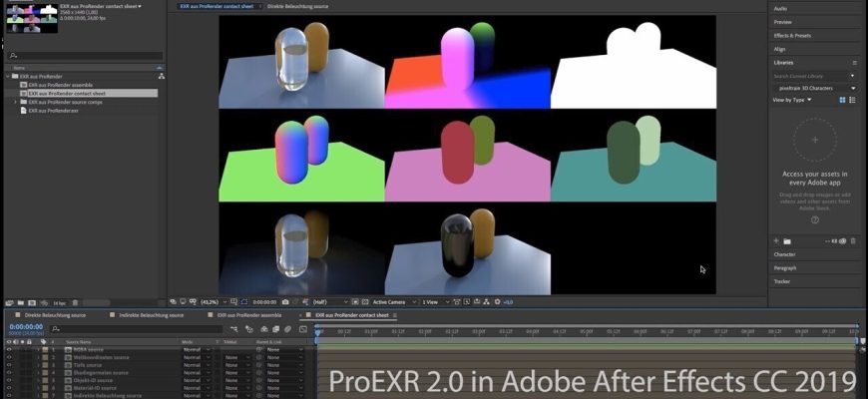Enable frame blending for the timeline
Image resolution: width=868 pixels, height=399 pixels.
click(275, 329)
